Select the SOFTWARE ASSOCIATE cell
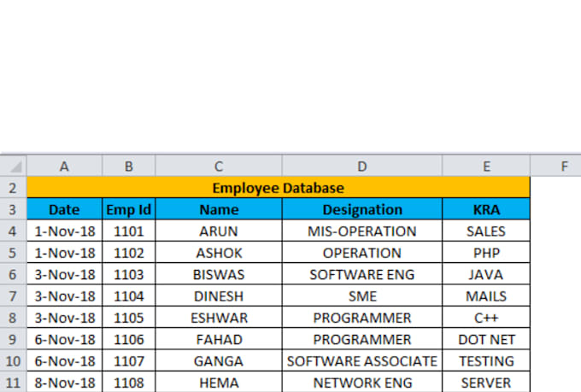581x392 pixels. tap(362, 360)
